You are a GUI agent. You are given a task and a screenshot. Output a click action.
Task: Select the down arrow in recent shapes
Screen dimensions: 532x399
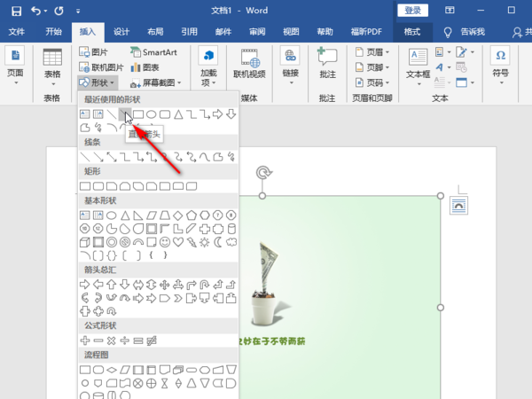click(x=231, y=114)
